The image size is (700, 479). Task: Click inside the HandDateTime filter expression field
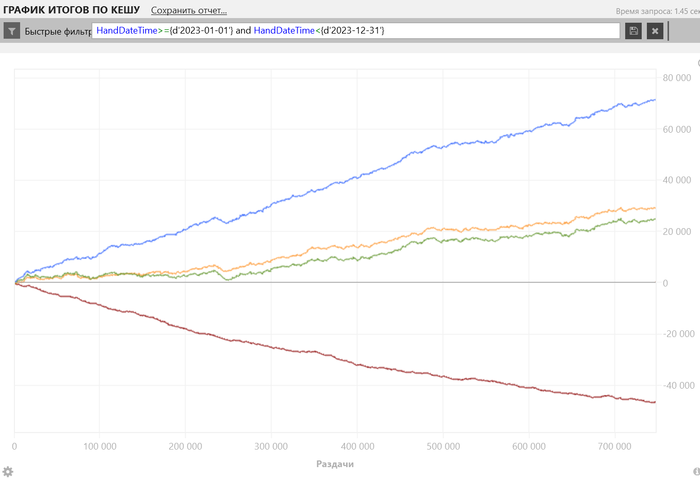click(x=356, y=30)
